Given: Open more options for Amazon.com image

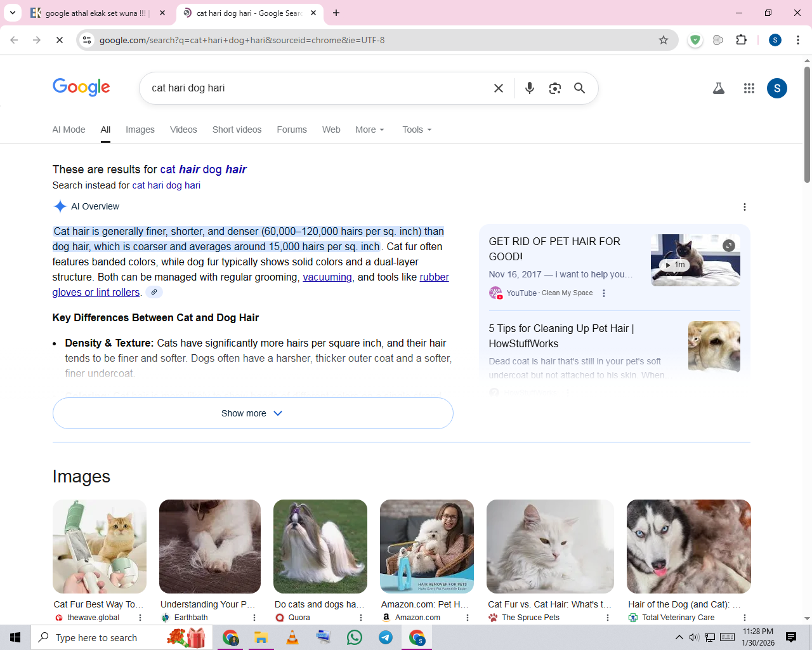Looking at the screenshot, I should click(468, 618).
